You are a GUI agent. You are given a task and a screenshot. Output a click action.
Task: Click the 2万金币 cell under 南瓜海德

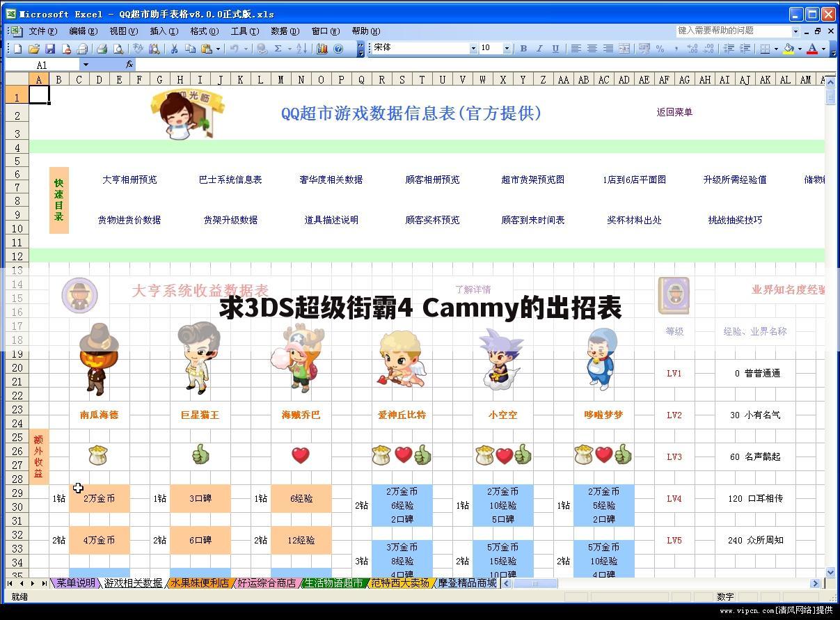pyautogui.click(x=100, y=498)
